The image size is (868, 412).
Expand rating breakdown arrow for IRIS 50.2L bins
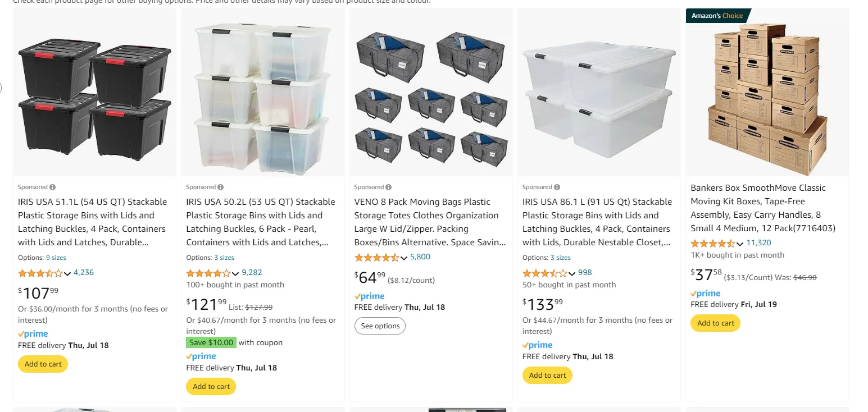[x=235, y=274]
